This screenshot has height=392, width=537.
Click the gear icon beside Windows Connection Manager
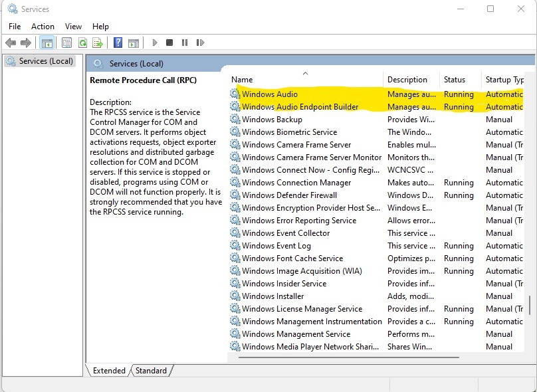tap(235, 183)
